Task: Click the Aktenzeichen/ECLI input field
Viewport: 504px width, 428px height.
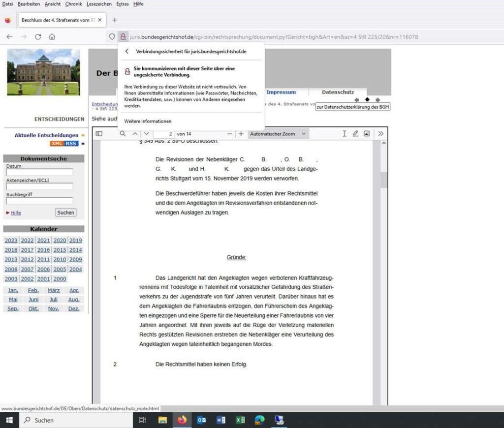Action: pyautogui.click(x=39, y=186)
